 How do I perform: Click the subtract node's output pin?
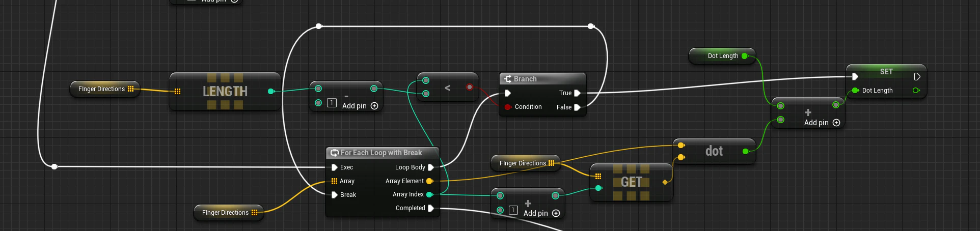click(374, 89)
